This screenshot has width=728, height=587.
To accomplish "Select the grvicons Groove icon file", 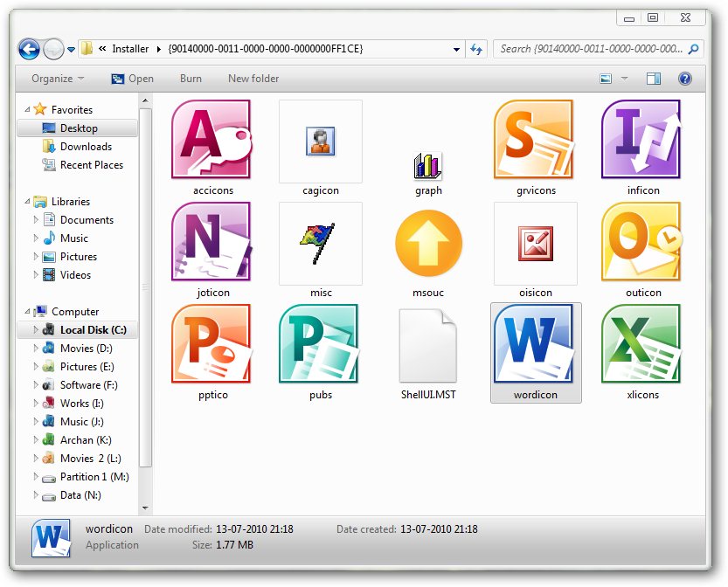I will (x=535, y=142).
